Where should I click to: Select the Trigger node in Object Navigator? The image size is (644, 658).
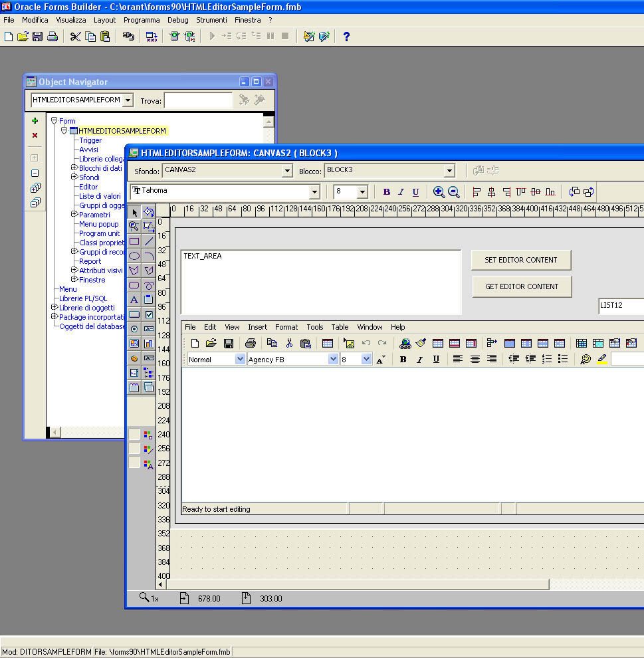click(x=90, y=140)
